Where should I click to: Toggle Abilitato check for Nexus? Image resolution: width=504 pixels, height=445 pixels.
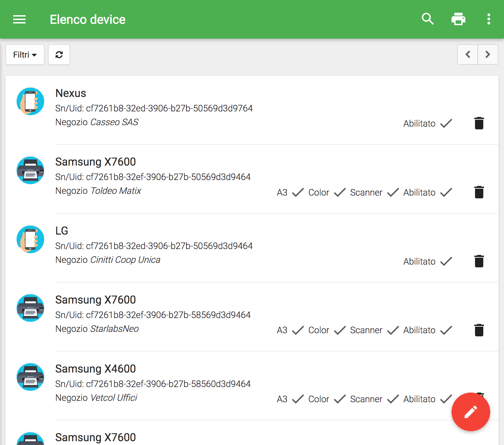click(446, 123)
